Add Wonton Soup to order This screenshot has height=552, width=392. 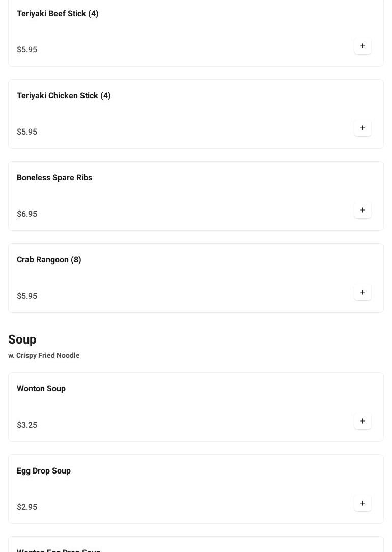pyautogui.click(x=362, y=422)
